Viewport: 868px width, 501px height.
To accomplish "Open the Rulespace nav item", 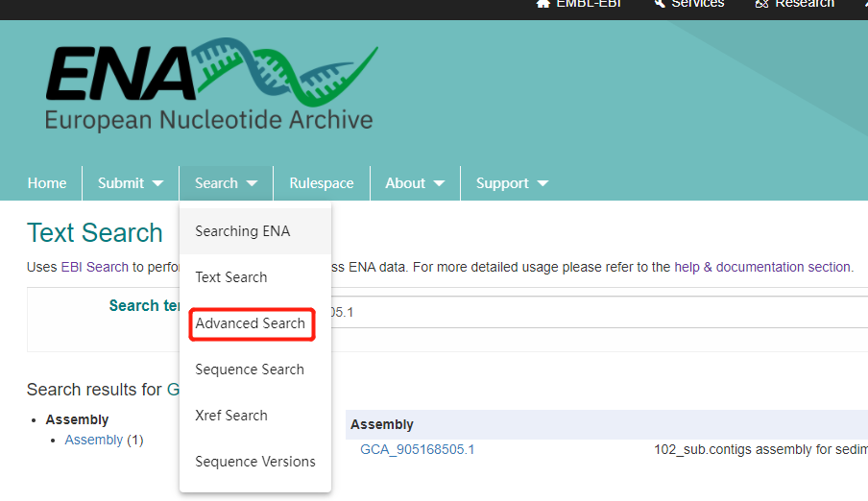I will (322, 183).
